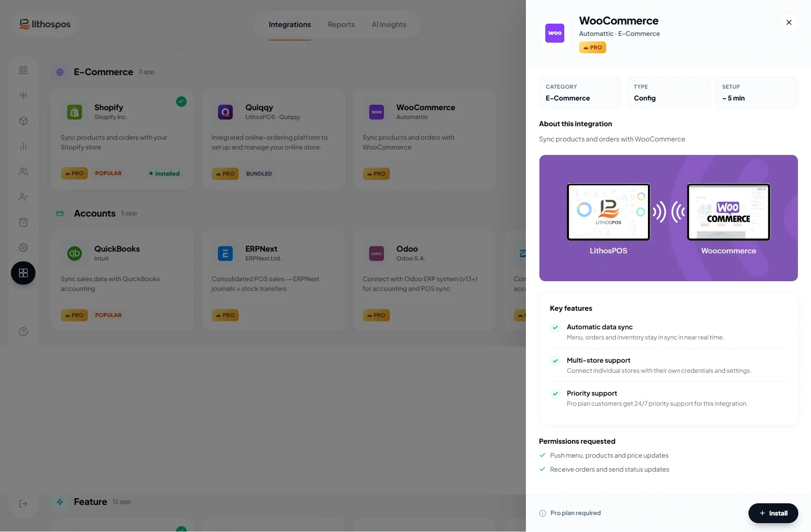Open the user check icon in sidebar
Image resolution: width=811 pixels, height=532 pixels.
point(23,197)
